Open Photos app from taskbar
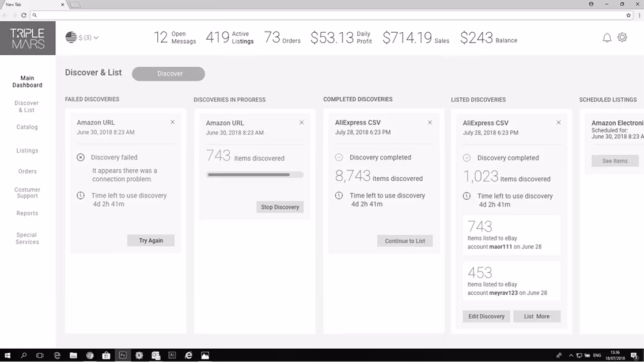The width and height of the screenshot is (644, 362). [x=205, y=356]
